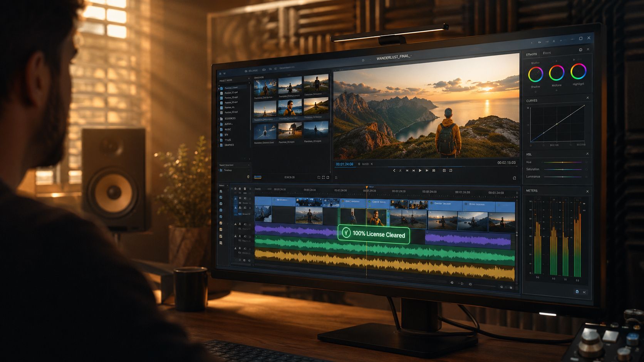
Task: Click the settings icon atop the Effects panel
Action: pyautogui.click(x=580, y=50)
